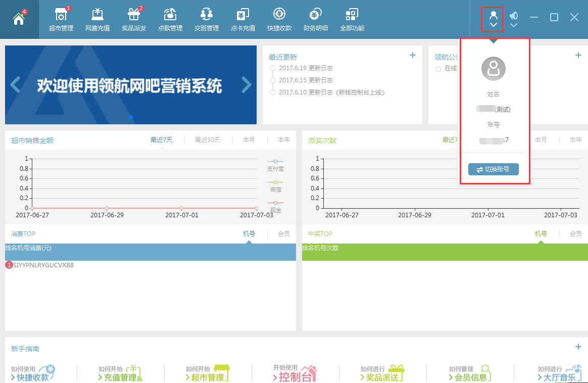
Task: Click the welcome banner image
Action: click(x=131, y=85)
